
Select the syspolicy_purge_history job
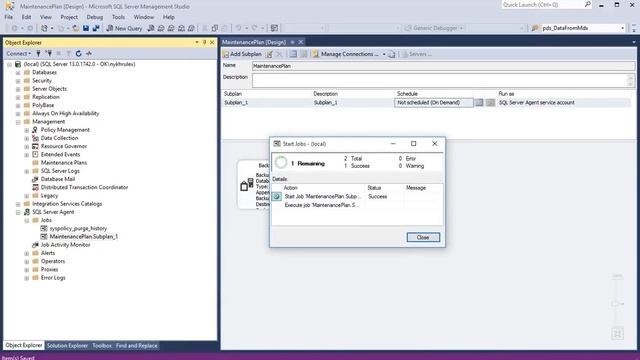pyautogui.click(x=78, y=228)
